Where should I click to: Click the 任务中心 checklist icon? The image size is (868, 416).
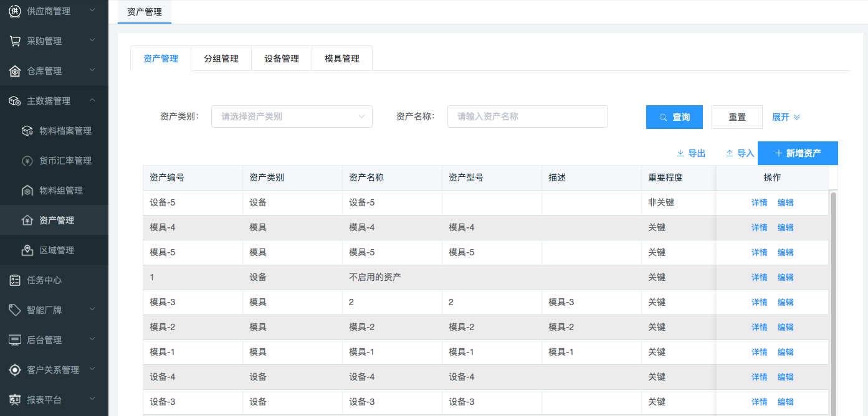pos(14,280)
